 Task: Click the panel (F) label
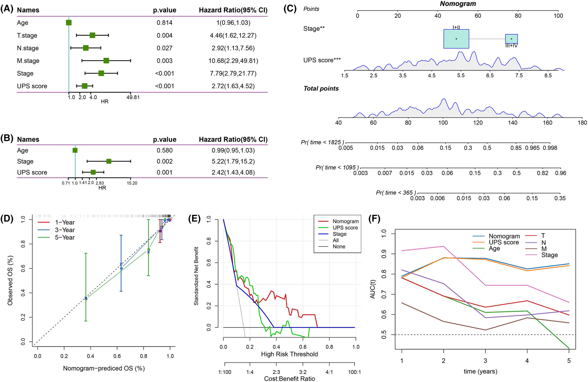pyautogui.click(x=374, y=219)
